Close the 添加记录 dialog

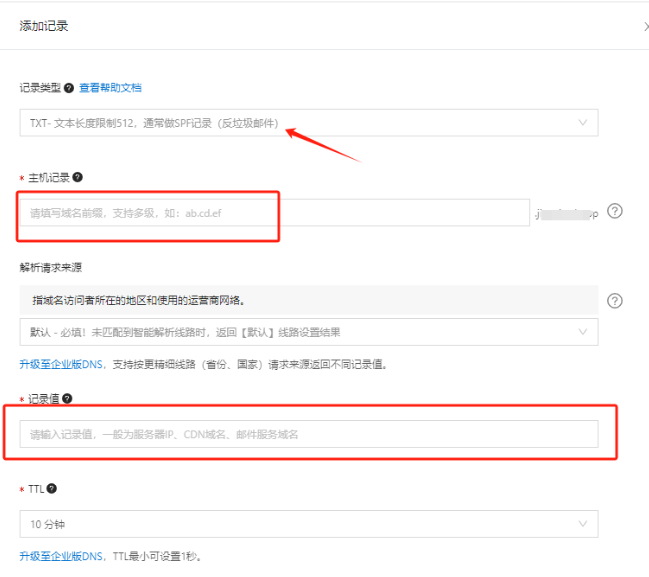tap(646, 26)
